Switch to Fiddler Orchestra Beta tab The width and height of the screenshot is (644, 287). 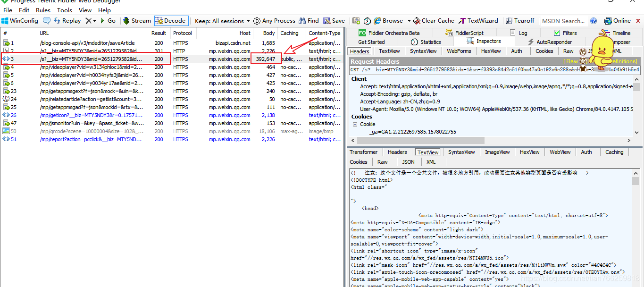pos(389,33)
